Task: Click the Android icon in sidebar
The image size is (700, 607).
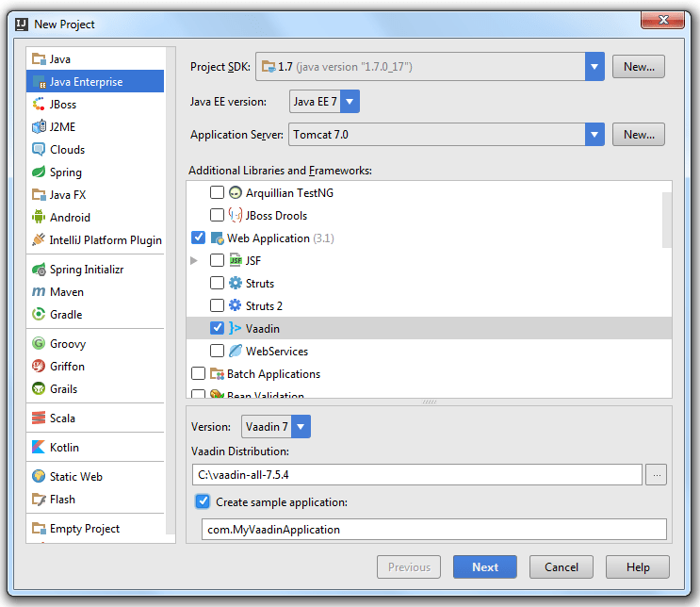Action: [39, 218]
